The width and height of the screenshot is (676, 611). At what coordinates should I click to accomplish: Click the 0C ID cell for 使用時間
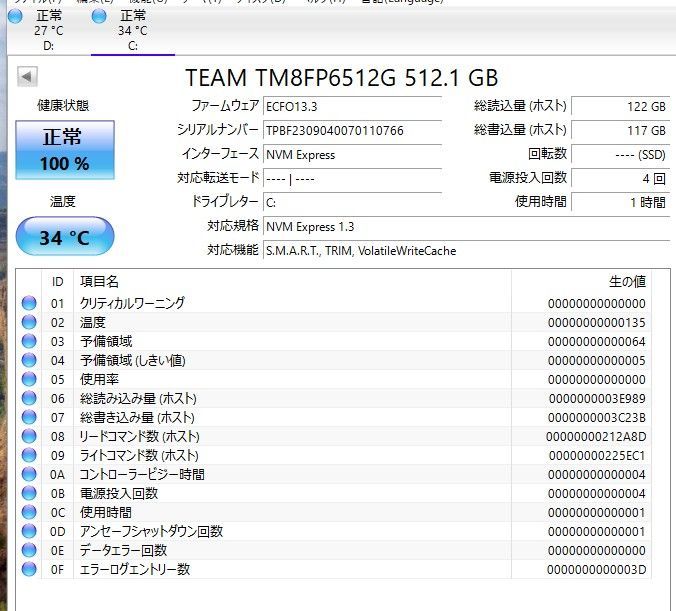[x=58, y=512]
